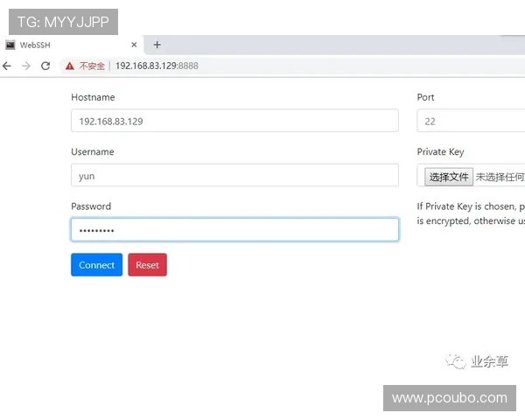This screenshot has height=420, width=525.
Task: Click the blue Connect button
Action: point(96,265)
